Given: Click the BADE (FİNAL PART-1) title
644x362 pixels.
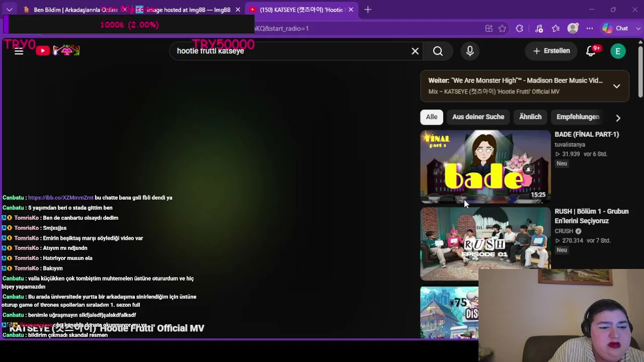Looking at the screenshot, I should [587, 134].
